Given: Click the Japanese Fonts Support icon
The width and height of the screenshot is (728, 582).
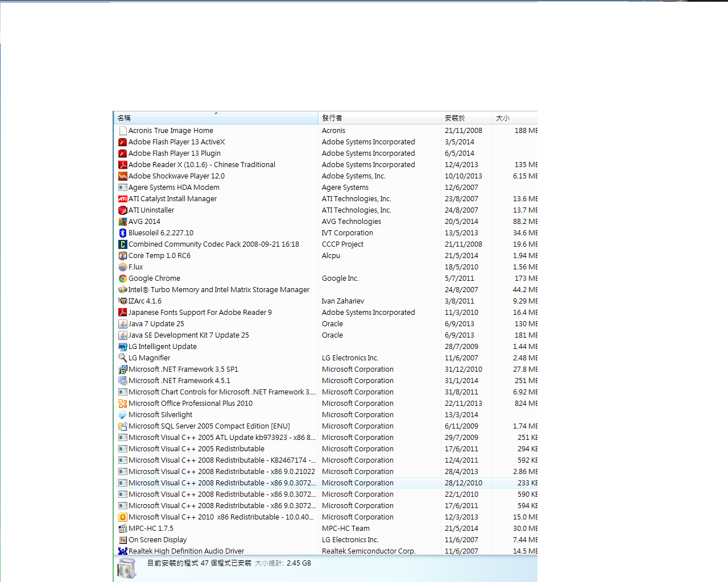Looking at the screenshot, I should point(122,313).
